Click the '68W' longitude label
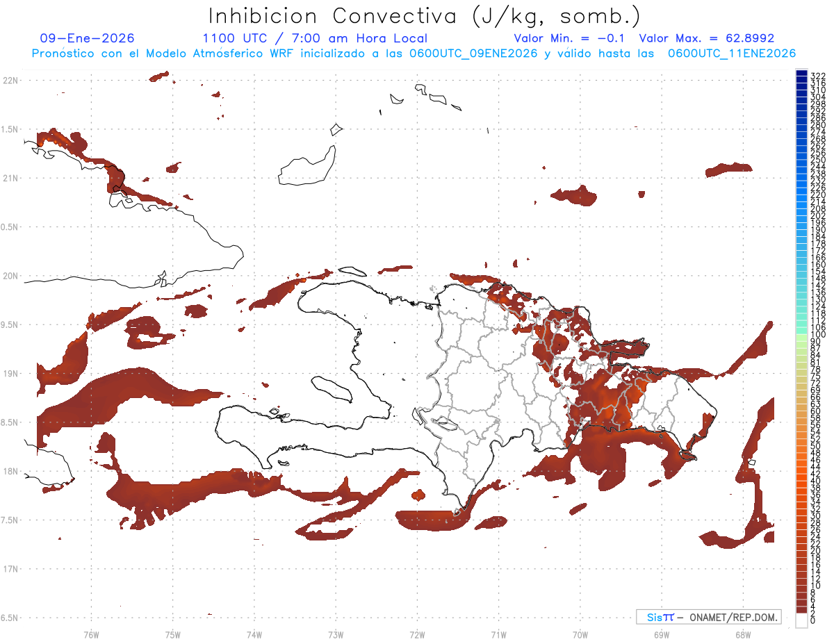 coord(742,634)
